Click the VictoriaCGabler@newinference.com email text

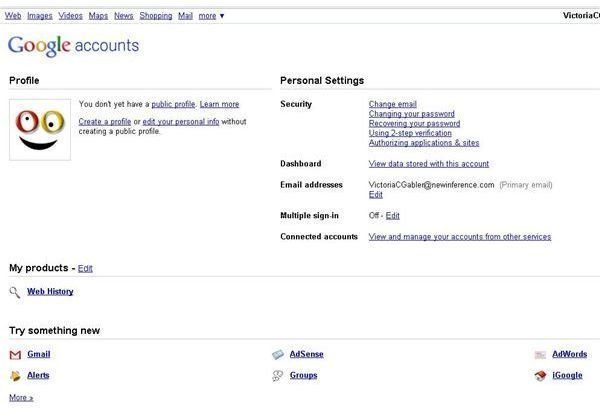(432, 185)
